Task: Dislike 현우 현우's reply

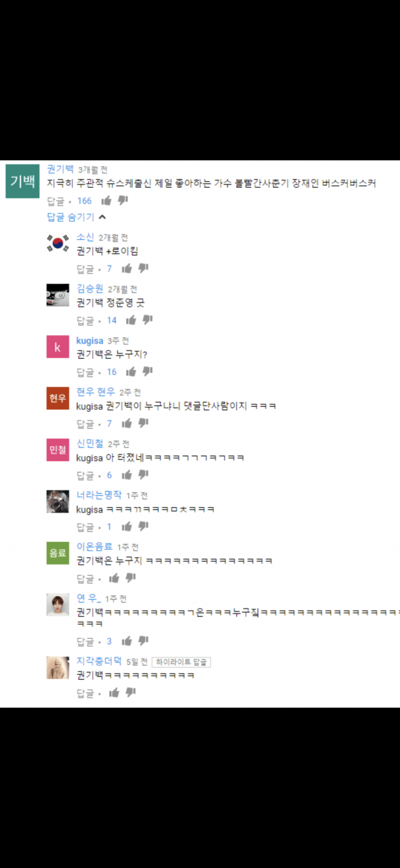Action: pyautogui.click(x=143, y=424)
